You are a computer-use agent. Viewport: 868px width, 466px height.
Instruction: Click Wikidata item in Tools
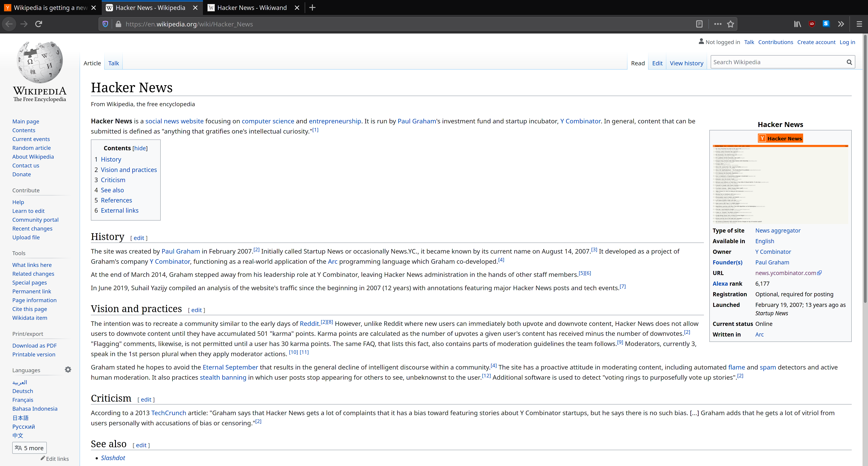30,318
